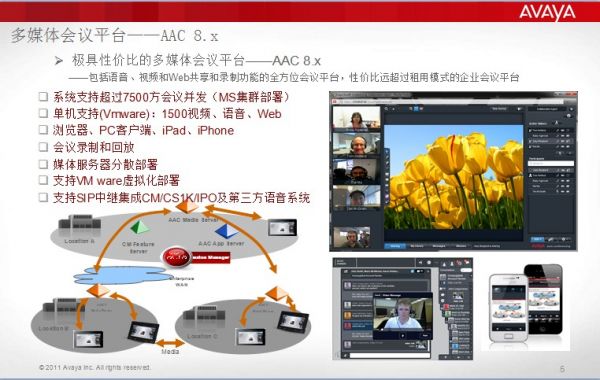Click the chat message input box
Viewport: 600px width, 380px height.
(390, 356)
